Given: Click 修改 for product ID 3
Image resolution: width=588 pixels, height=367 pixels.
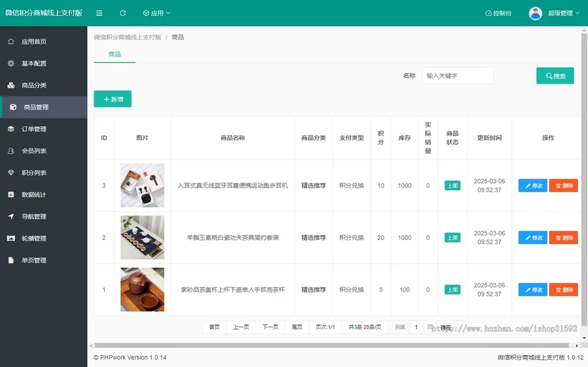Looking at the screenshot, I should tap(533, 185).
